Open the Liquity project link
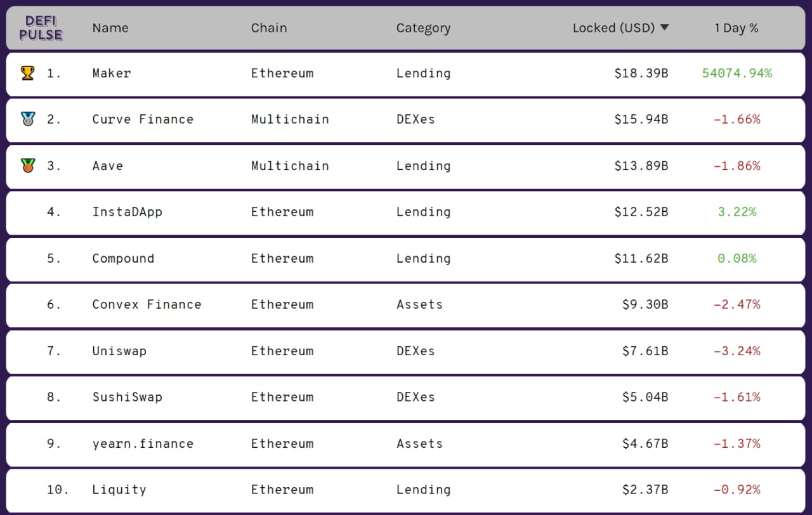Screen dimensions: 812x515 pos(119,490)
